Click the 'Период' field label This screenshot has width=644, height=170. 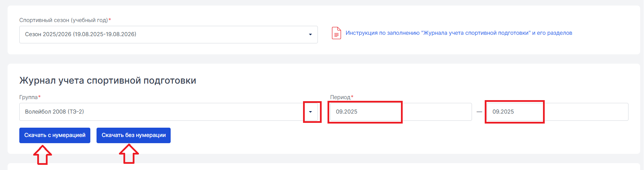(x=340, y=97)
